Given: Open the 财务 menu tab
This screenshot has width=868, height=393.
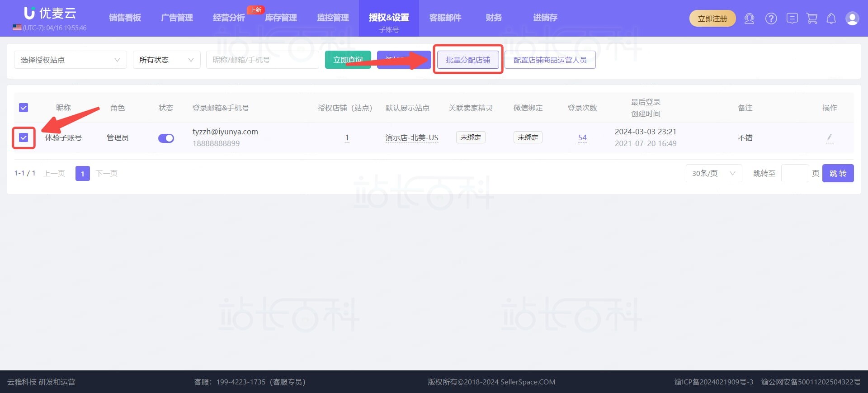Looking at the screenshot, I should (x=493, y=18).
